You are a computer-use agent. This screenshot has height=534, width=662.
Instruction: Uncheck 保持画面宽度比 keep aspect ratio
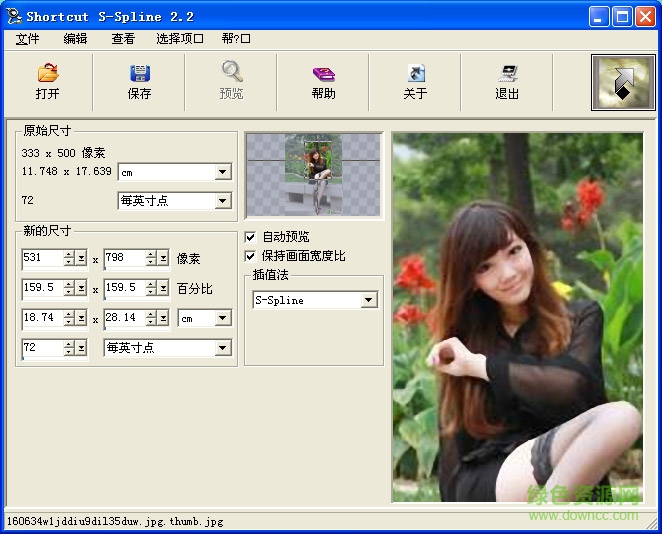coord(251,256)
